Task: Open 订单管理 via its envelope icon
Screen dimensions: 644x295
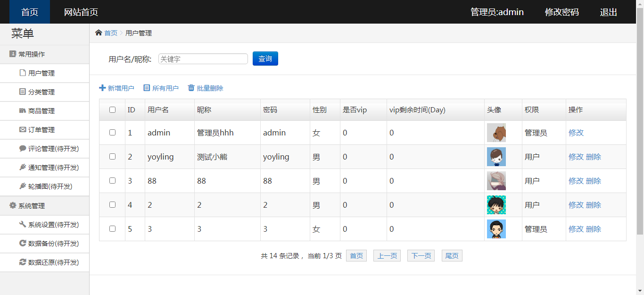Action: click(23, 129)
